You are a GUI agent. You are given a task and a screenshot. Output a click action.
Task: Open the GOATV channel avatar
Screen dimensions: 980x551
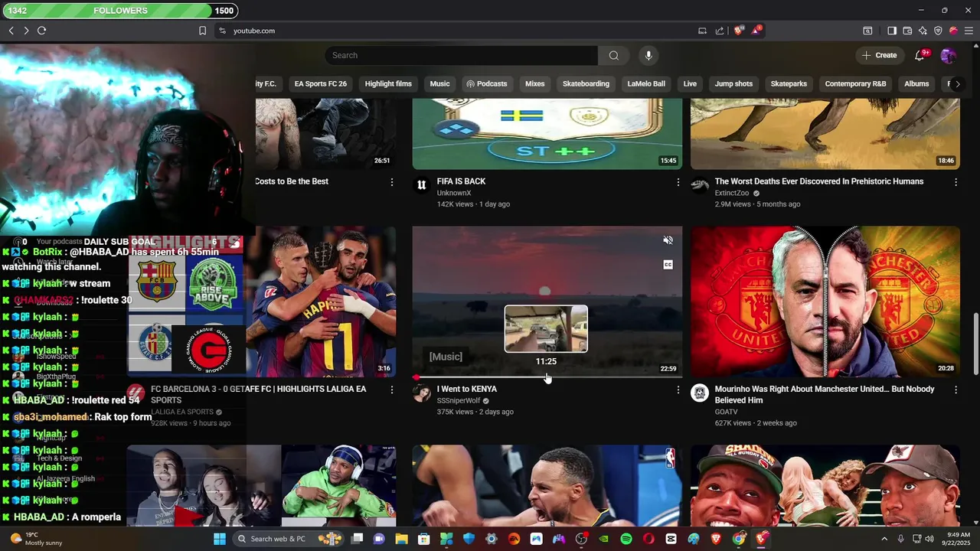click(x=699, y=393)
